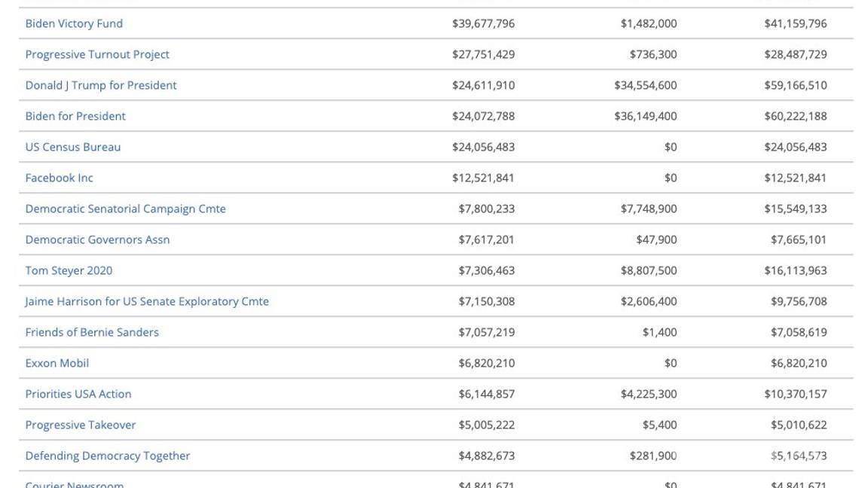Viewport: 868px width, 488px height.
Task: Select Democratic Governors Assn
Action: point(98,239)
